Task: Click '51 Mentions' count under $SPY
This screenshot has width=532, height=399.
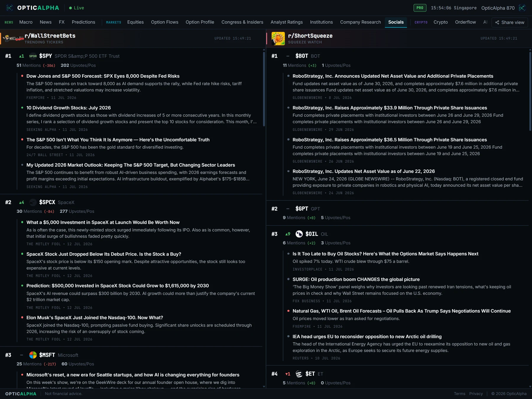Action: pos(29,65)
